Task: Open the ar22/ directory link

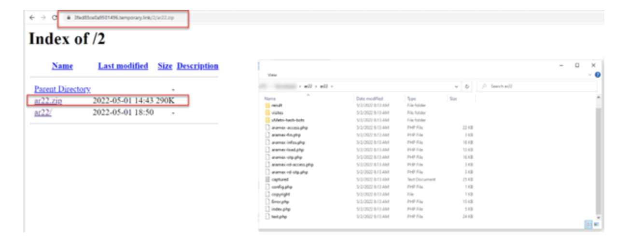Action: tap(43, 112)
